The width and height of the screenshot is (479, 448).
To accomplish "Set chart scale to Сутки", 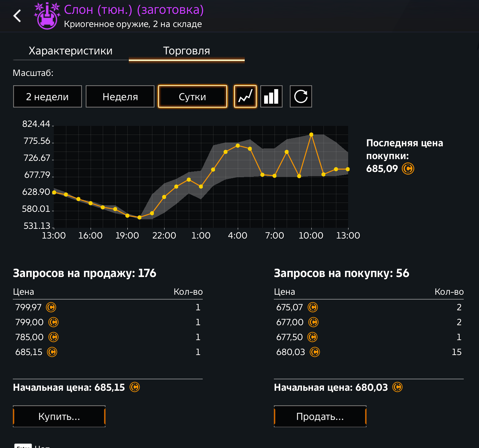I will pyautogui.click(x=193, y=96).
